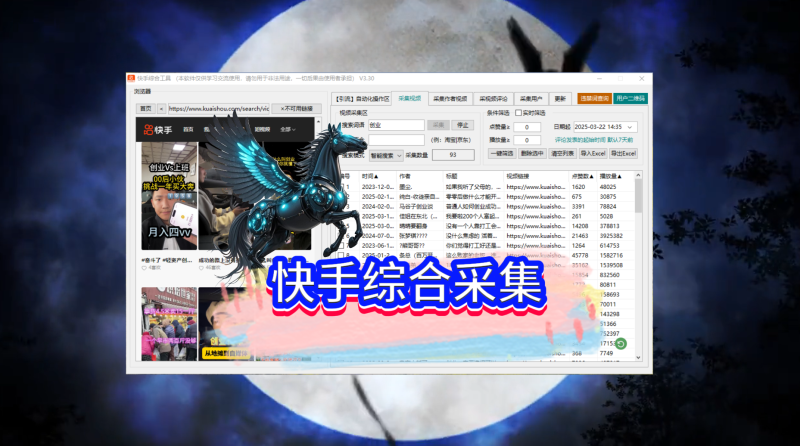This screenshot has width=800, height=446.
Task: Click the Kuaishou logo in embedded browser
Action: (x=158, y=130)
